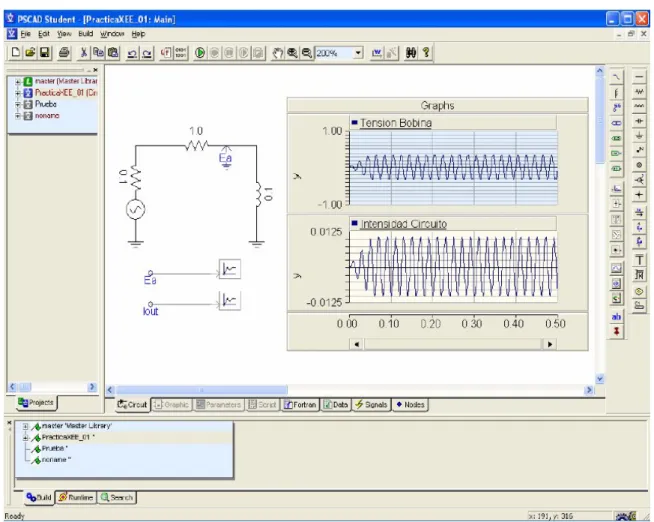Toggle the Tension Bobina curve indicator
The width and height of the screenshot is (654, 522).
pyautogui.click(x=355, y=123)
